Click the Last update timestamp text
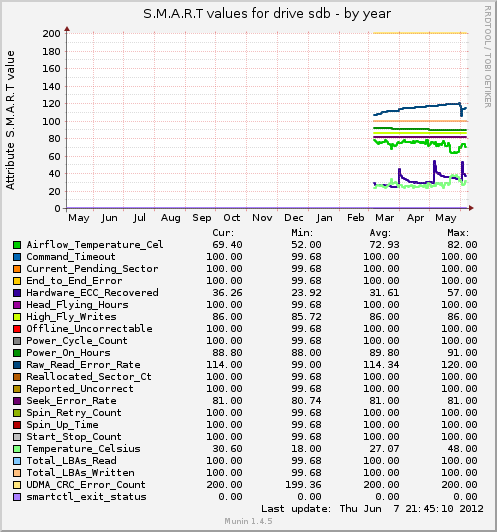Screen dimensions: 497x532 tap(372, 509)
